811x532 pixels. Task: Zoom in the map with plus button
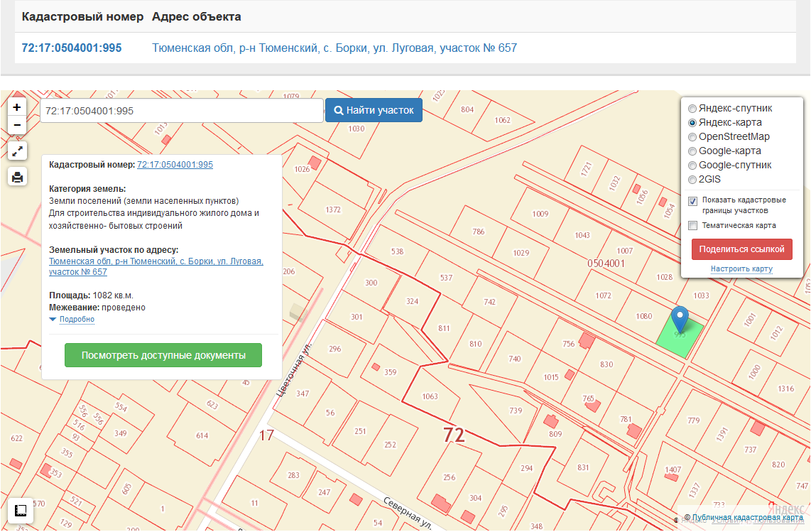[x=17, y=107]
